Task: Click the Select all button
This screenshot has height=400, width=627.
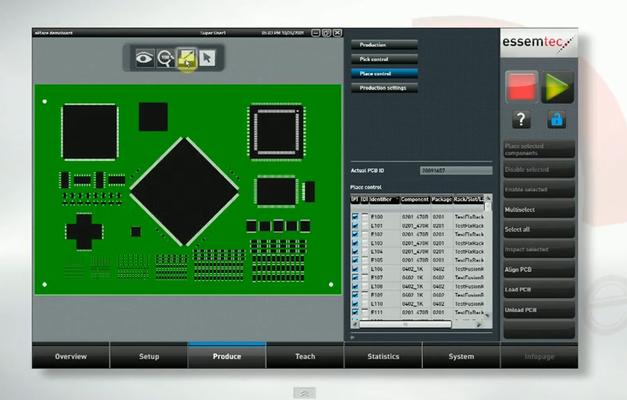Action: point(540,230)
